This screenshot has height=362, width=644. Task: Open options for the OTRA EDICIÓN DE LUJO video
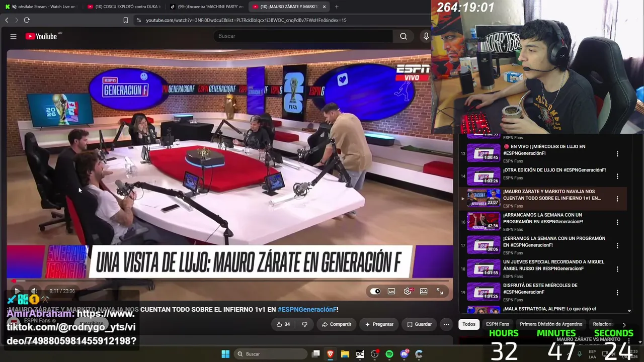click(x=617, y=176)
